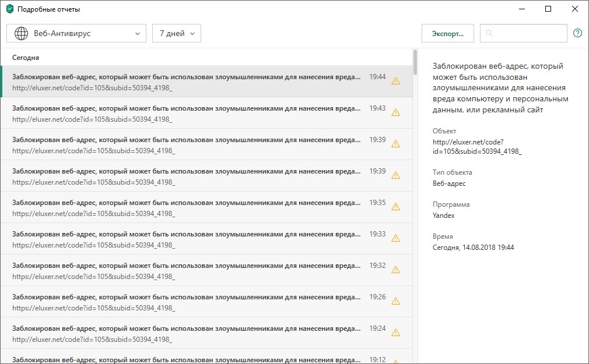
Task: Click the Kaspersky shield icon in title bar
Action: 9,9
